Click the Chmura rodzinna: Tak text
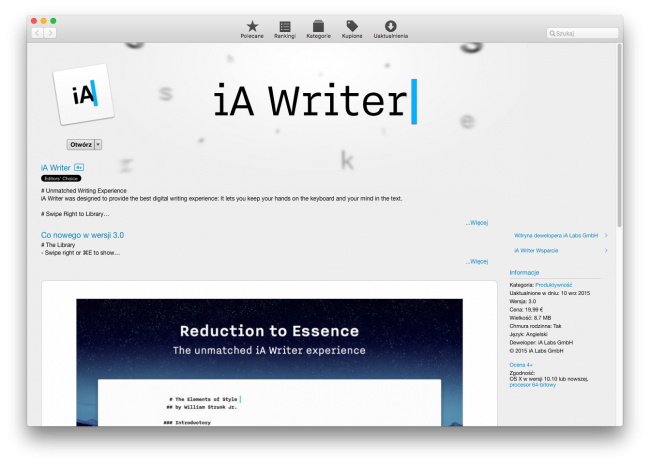The width and height of the screenshot is (650, 465). [535, 326]
